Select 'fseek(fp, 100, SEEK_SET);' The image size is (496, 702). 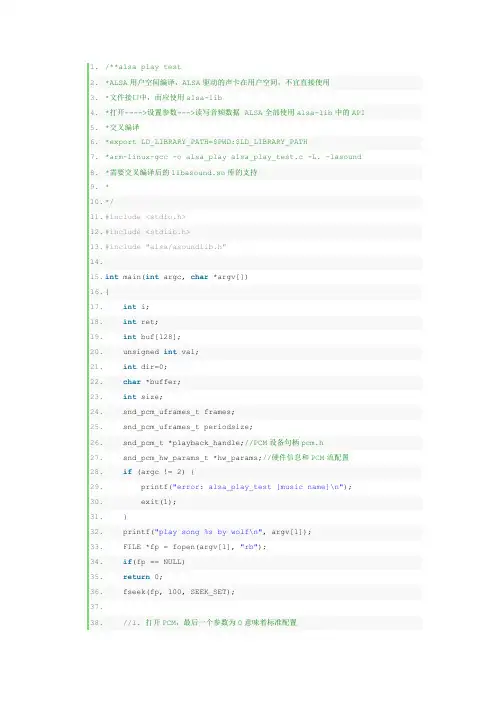tap(179, 591)
